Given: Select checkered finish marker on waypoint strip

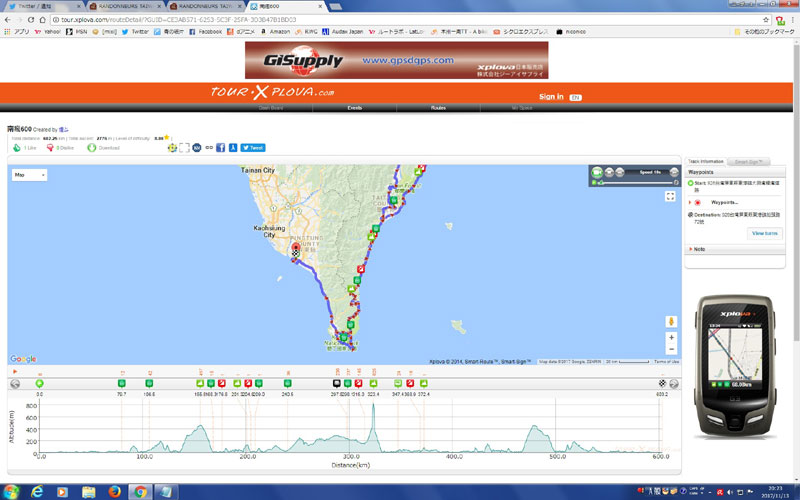Looking at the screenshot, I should click(662, 383).
